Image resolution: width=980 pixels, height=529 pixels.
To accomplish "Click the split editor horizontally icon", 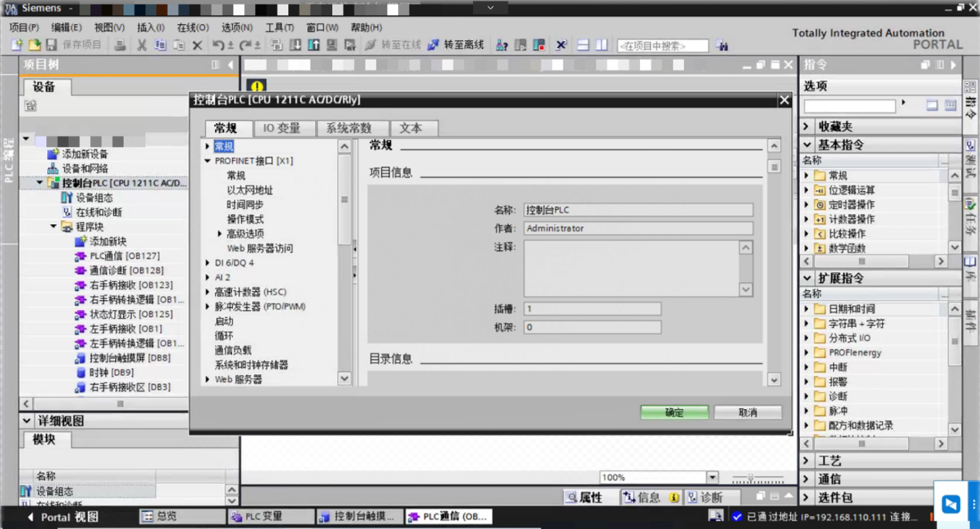I will point(583,46).
